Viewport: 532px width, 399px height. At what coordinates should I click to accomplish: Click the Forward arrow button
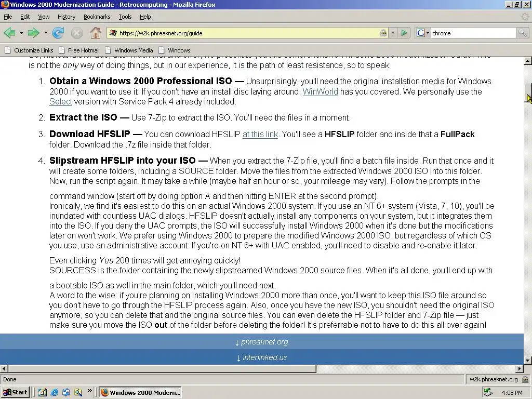click(33, 33)
